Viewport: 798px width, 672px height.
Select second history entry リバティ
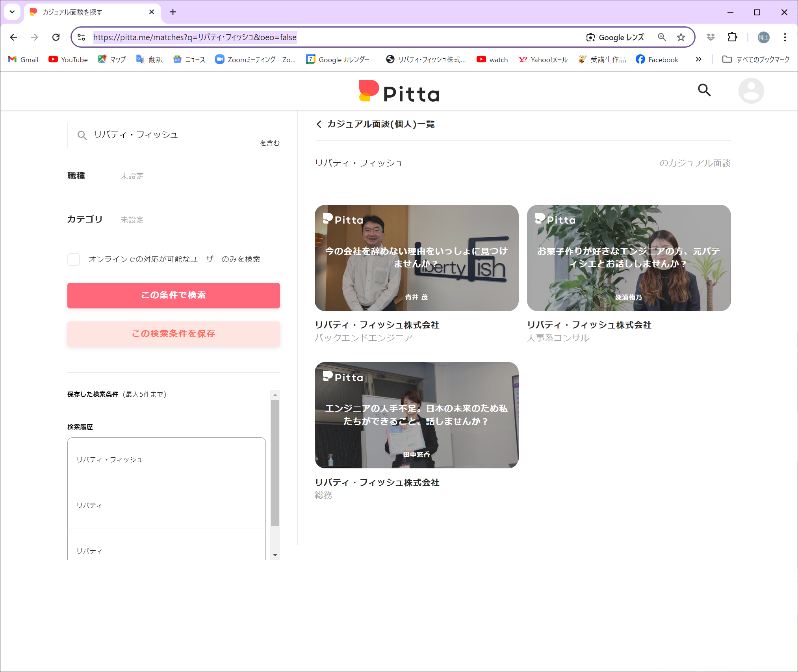pos(167,506)
